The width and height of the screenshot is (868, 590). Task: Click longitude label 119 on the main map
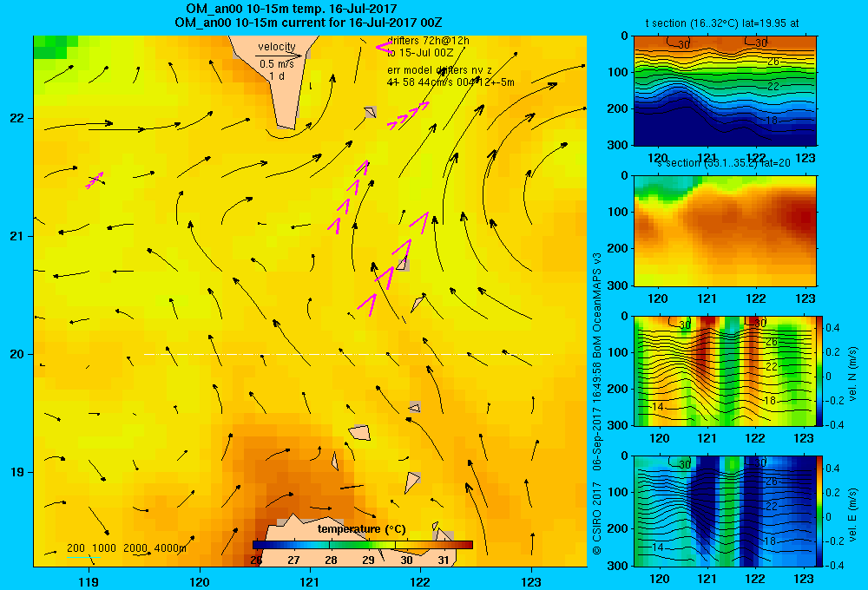89,581
